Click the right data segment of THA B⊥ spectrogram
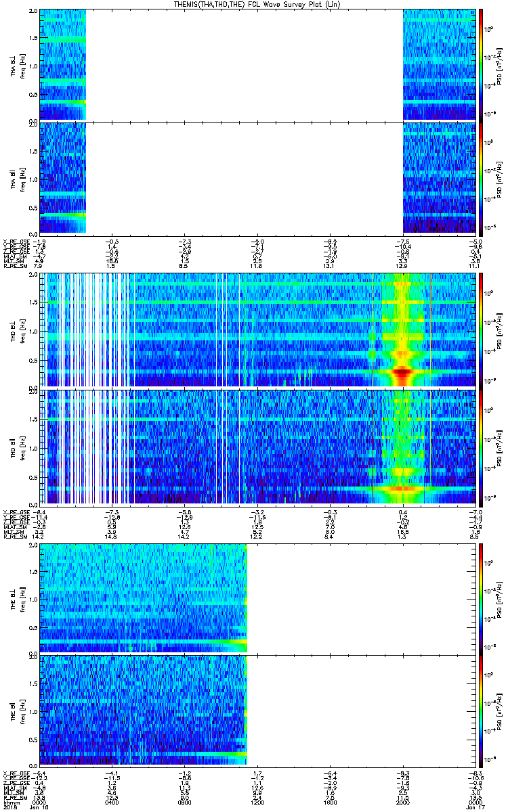 tap(440, 65)
